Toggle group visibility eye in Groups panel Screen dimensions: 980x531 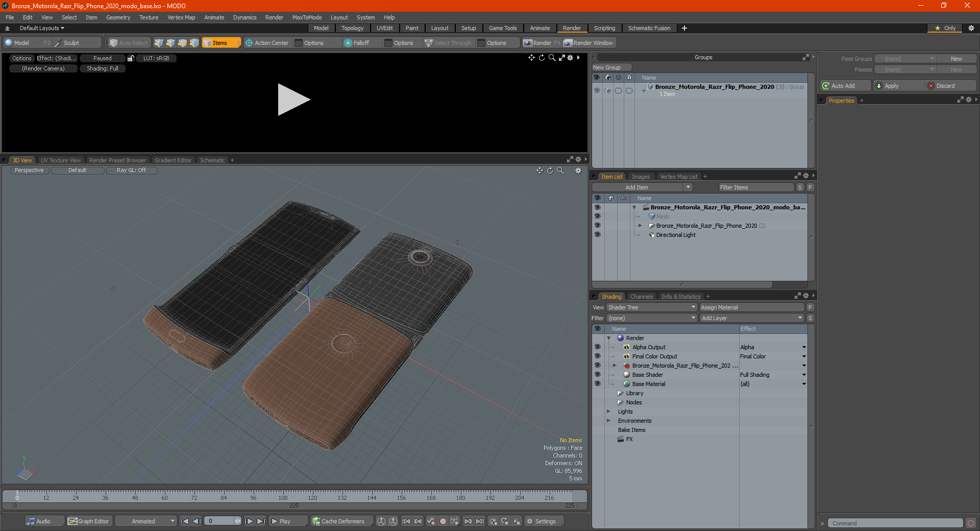pyautogui.click(x=597, y=90)
